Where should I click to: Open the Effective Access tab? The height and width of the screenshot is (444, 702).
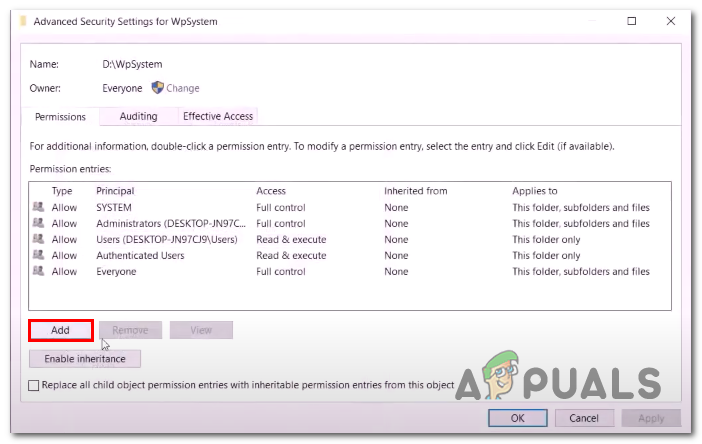click(x=217, y=116)
